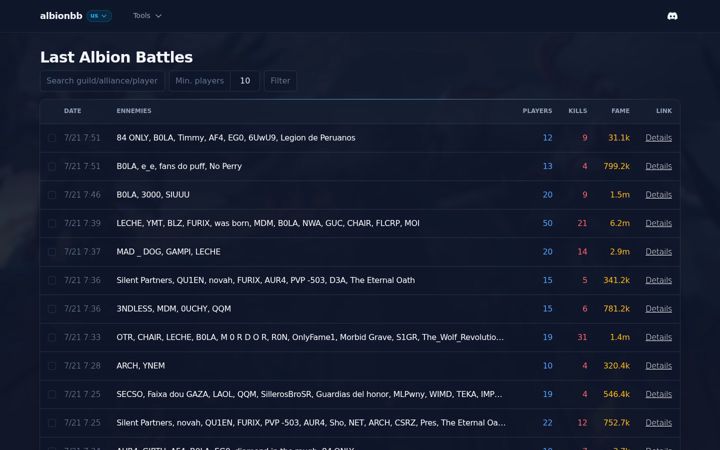The image size is (720, 450).
Task: Open Details for 84 ONLY, B0LA battle
Action: click(x=658, y=138)
